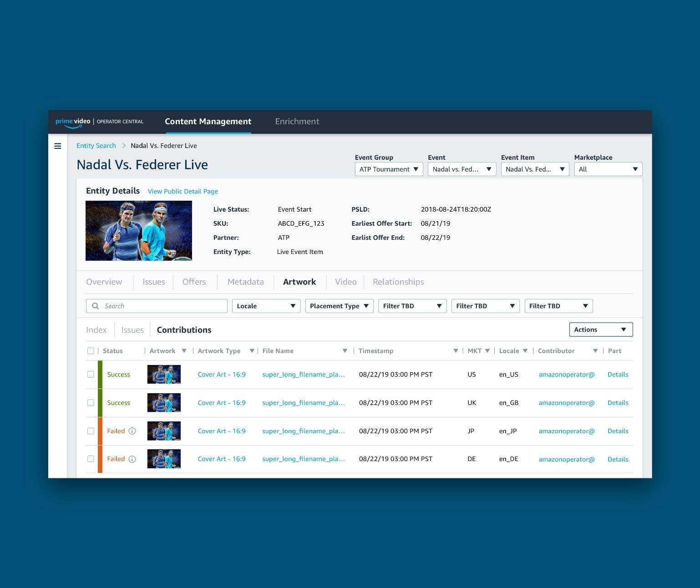Expand the Placement Type filter
The image size is (700, 588).
340,306
